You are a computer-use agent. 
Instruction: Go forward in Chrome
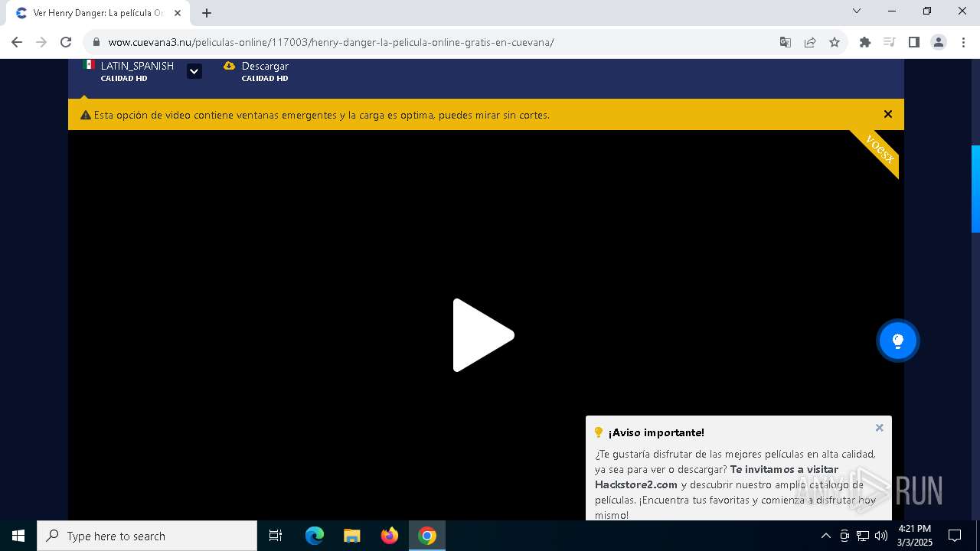click(x=41, y=42)
